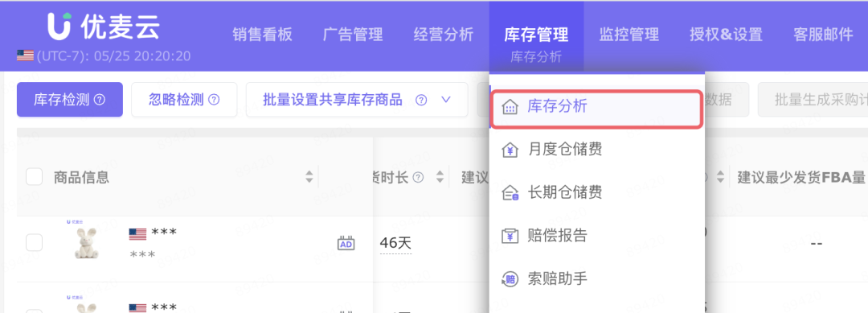Select 赔偿报告 in the dropdown menu
Image resolution: width=868 pixels, height=313 pixels.
(x=596, y=236)
